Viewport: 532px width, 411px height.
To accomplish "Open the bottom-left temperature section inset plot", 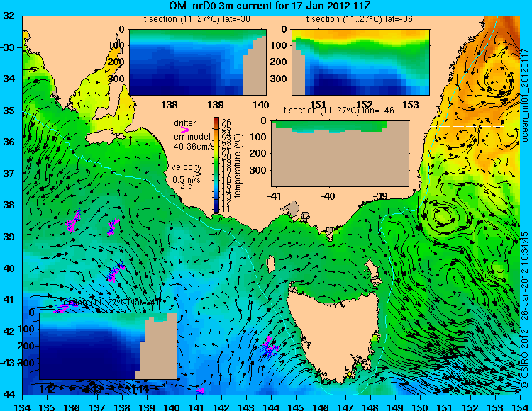I will tap(109, 346).
